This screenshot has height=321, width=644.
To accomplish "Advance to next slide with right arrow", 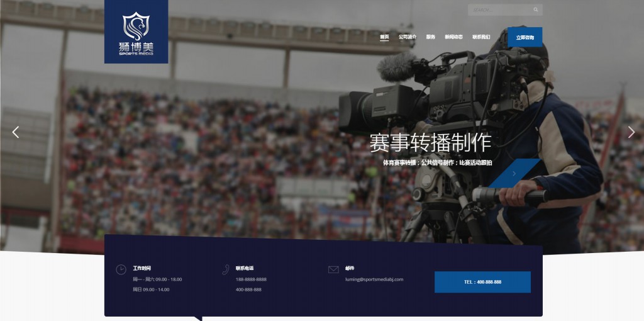I will tap(631, 132).
